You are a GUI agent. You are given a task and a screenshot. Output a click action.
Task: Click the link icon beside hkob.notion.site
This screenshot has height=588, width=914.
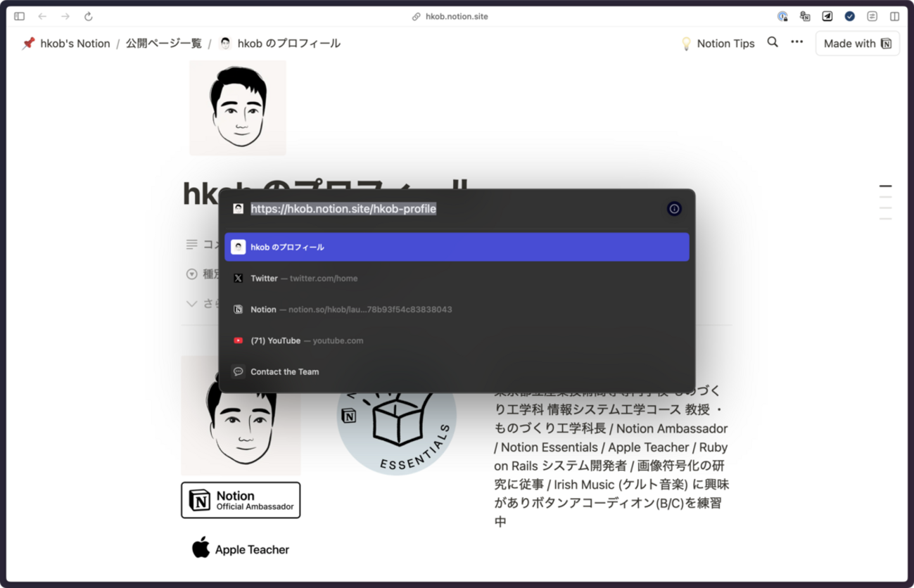coord(416,16)
